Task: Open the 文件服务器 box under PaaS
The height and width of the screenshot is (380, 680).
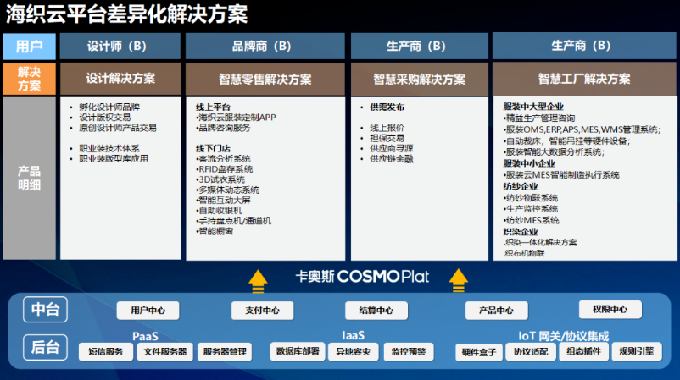Action: pos(165,352)
